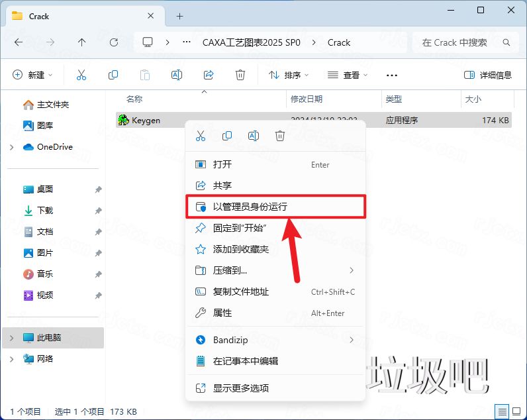Screen dimensions: 527x420
Task: Click the Delete trash icon in the toolbar
Action: coord(240,75)
